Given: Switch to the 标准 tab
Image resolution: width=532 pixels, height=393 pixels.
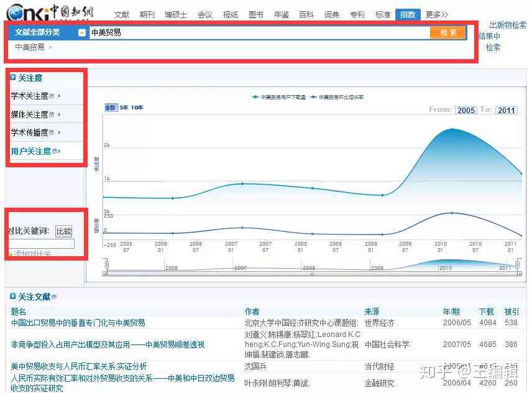Looking at the screenshot, I should point(383,14).
